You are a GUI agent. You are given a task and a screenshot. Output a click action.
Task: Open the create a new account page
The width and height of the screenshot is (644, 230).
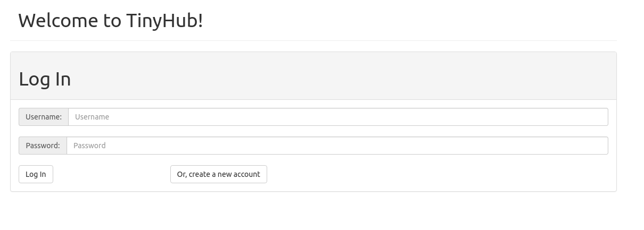218,174
